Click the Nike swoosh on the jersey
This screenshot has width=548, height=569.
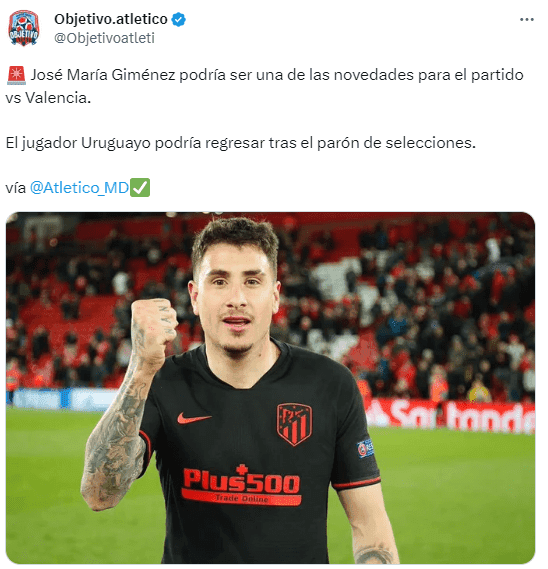194,418
